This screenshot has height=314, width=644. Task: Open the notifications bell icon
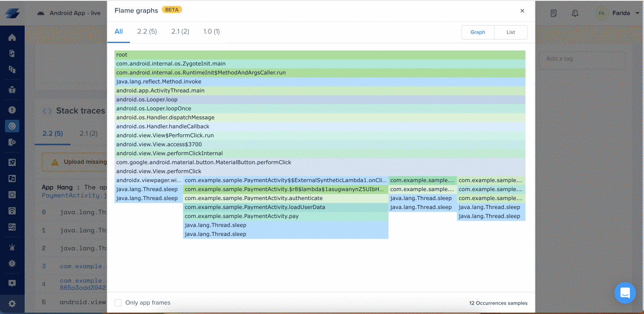click(575, 13)
